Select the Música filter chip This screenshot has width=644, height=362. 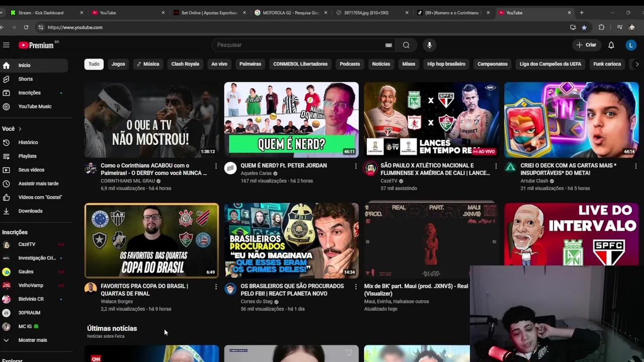coord(148,64)
